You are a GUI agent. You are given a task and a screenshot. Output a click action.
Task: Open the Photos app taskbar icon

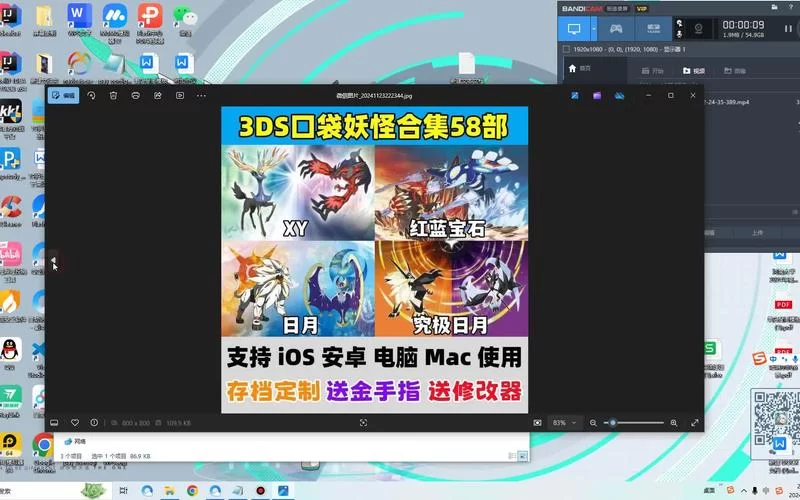pyautogui.click(x=283, y=491)
